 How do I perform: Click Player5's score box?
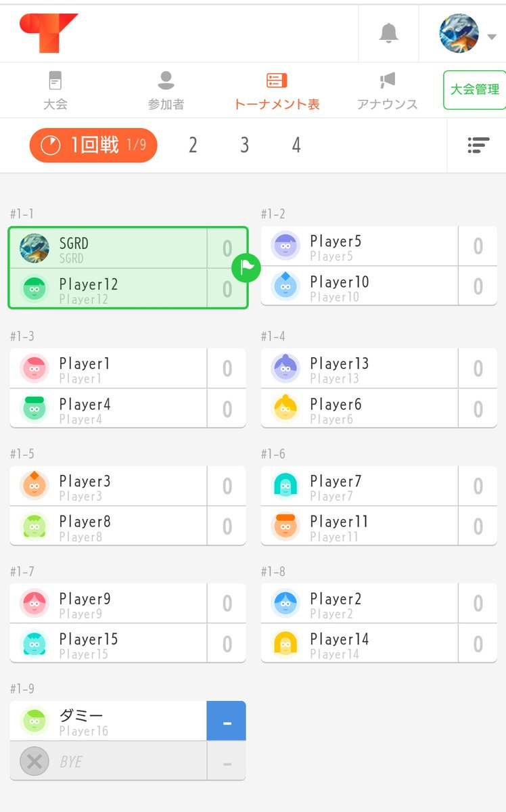478,246
